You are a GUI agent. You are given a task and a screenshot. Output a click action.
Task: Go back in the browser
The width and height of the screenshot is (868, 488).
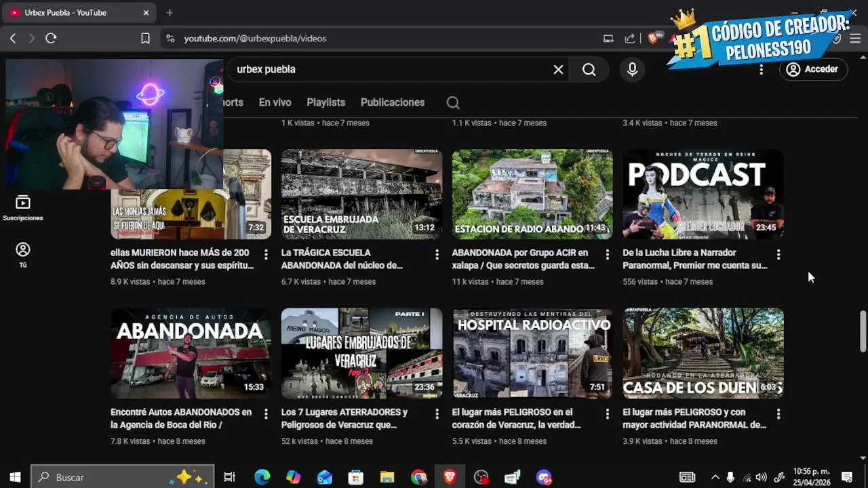coord(13,39)
